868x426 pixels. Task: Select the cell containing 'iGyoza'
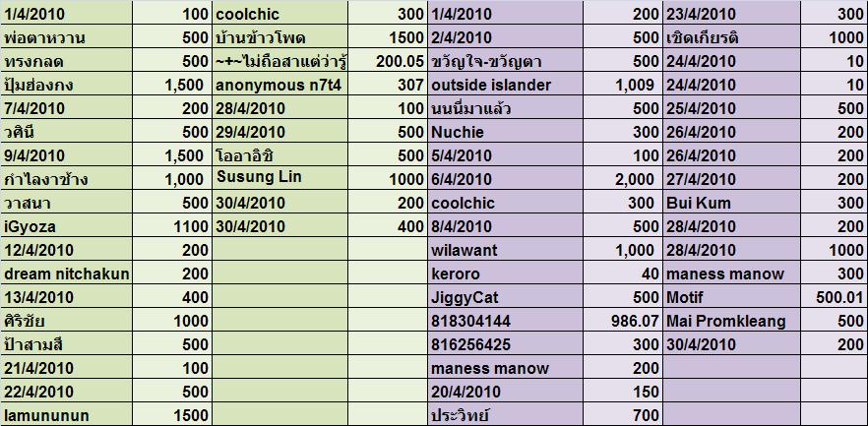66,226
